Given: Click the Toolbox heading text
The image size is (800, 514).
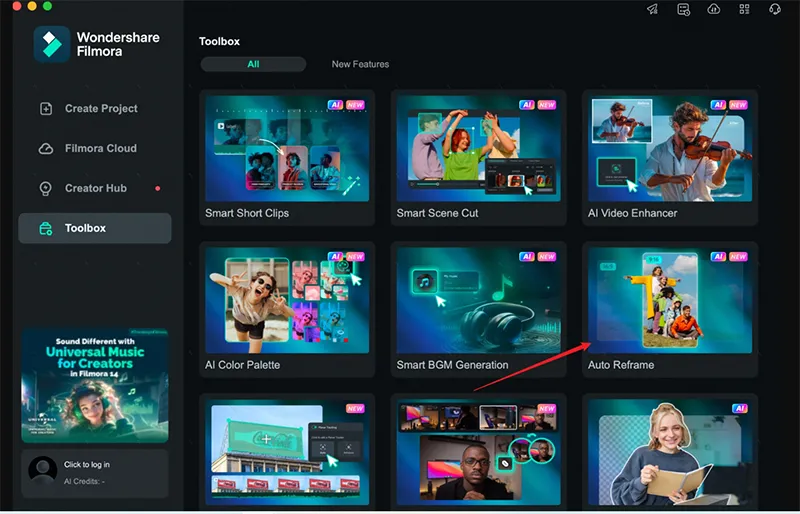Looking at the screenshot, I should 219,41.
